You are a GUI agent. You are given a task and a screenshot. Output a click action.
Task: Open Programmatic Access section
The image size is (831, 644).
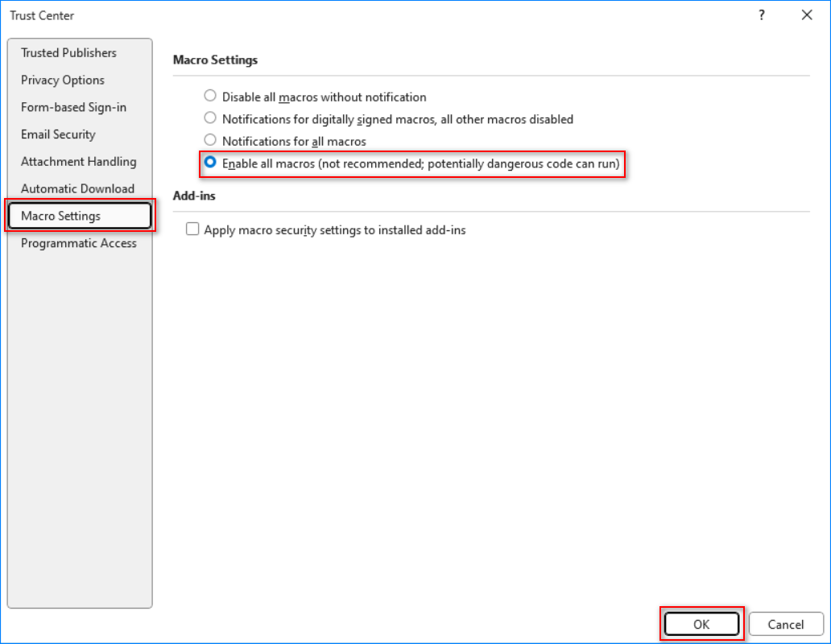(x=78, y=243)
